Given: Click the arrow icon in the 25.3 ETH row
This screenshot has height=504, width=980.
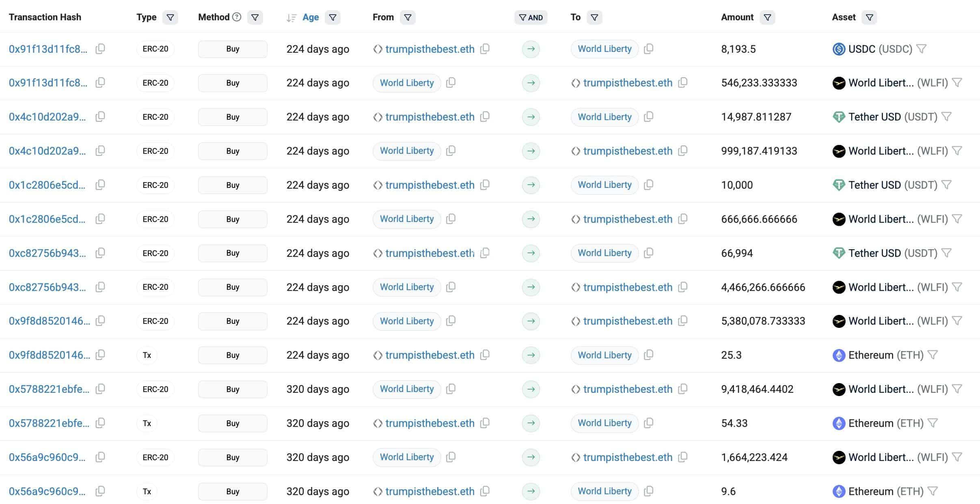Looking at the screenshot, I should [x=531, y=355].
